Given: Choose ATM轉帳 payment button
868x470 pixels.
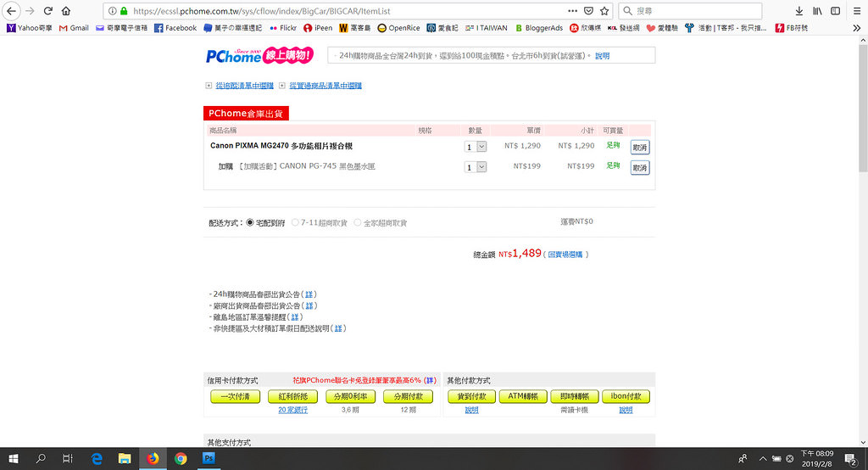Looking at the screenshot, I should coord(523,396).
